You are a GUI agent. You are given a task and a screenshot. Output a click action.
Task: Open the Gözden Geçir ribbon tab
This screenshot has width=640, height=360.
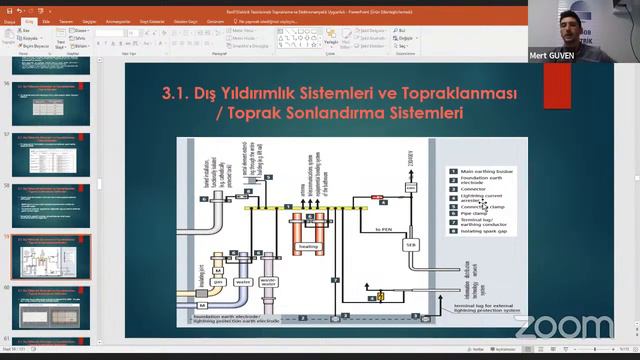[x=186, y=22]
